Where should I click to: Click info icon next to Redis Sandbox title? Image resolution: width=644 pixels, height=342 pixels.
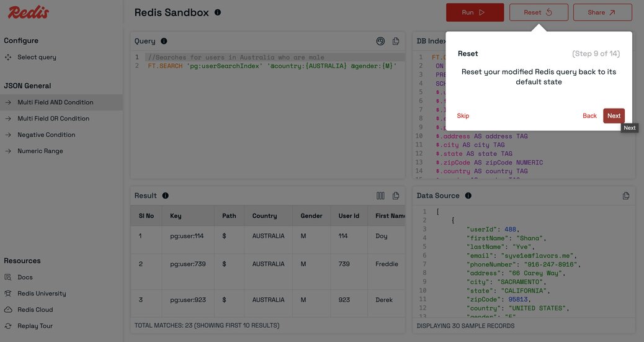pos(218,12)
